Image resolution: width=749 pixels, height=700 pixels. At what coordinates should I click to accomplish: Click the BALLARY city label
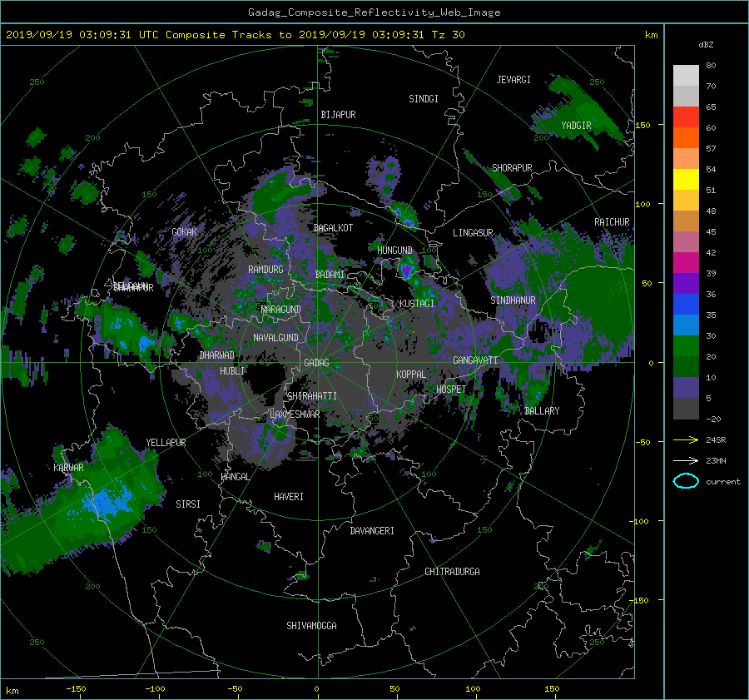(x=542, y=411)
